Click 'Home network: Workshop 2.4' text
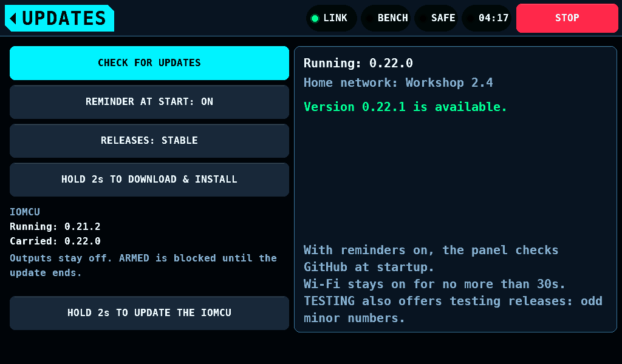This screenshot has height=364, width=622. pyautogui.click(x=398, y=83)
